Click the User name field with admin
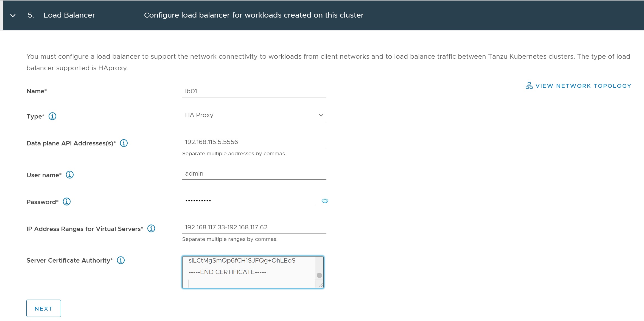Image resolution: width=644 pixels, height=321 pixels. pyautogui.click(x=254, y=174)
